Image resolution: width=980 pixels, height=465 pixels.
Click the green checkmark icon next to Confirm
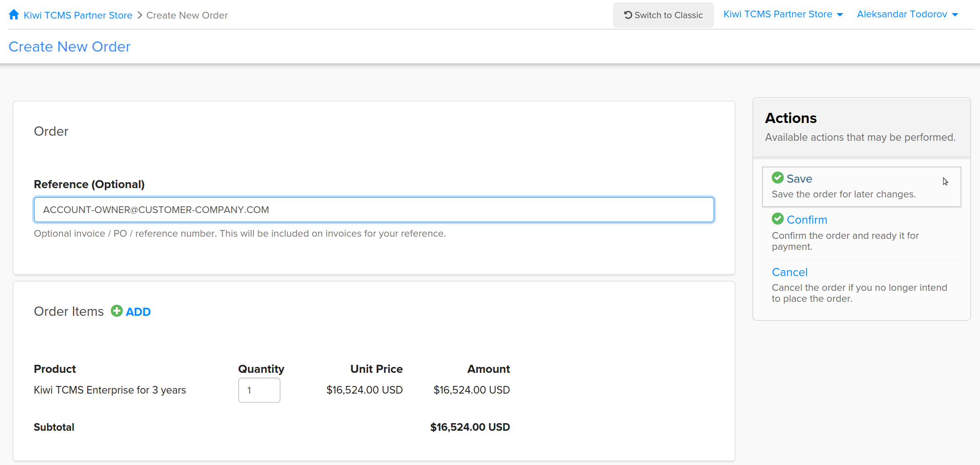tap(778, 219)
